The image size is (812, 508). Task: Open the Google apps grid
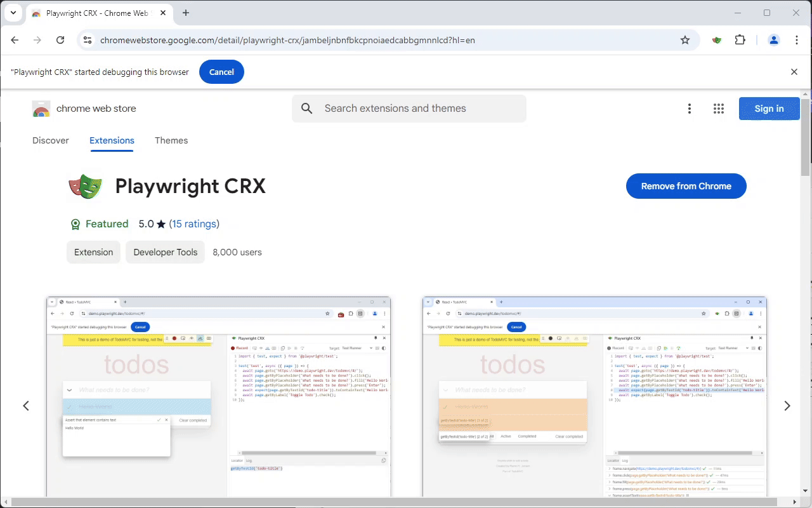pos(719,109)
